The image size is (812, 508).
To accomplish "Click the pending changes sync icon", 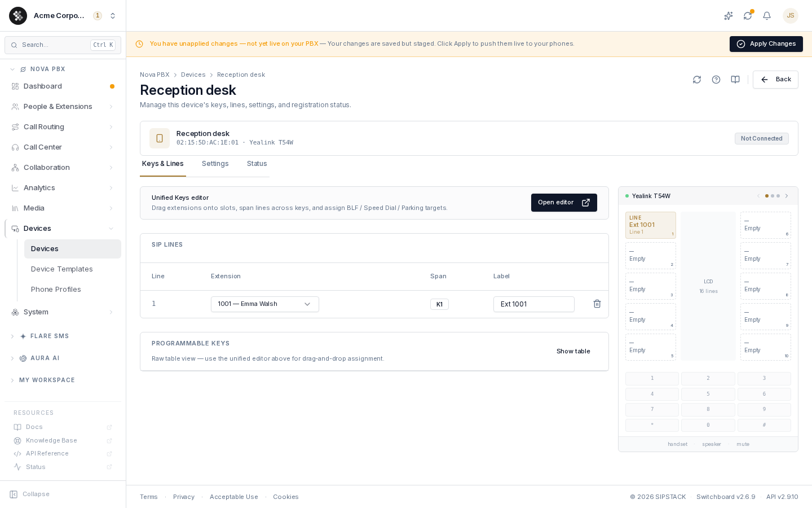I will point(748,16).
